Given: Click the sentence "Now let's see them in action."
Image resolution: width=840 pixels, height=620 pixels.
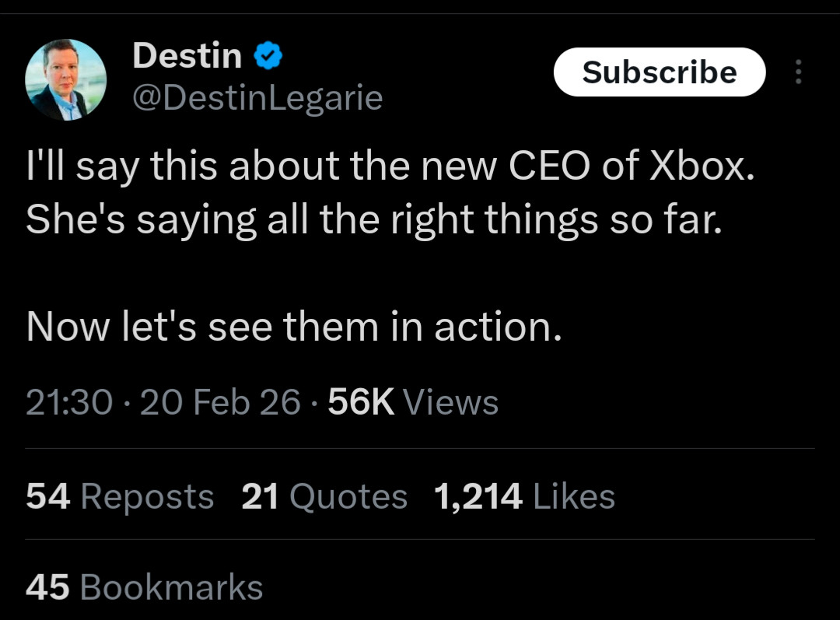Looking at the screenshot, I should (x=293, y=326).
